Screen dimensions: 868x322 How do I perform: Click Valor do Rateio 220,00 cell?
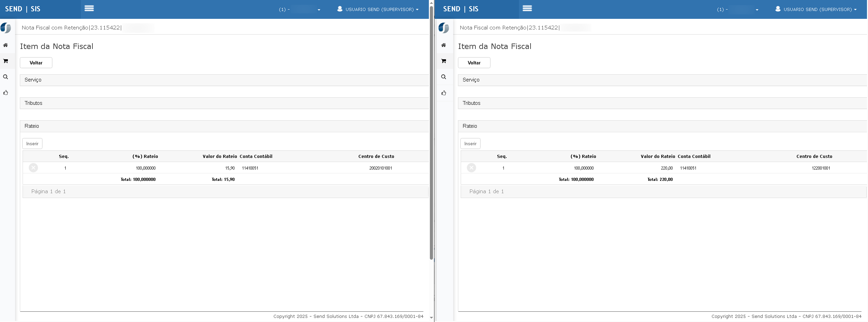(x=667, y=168)
